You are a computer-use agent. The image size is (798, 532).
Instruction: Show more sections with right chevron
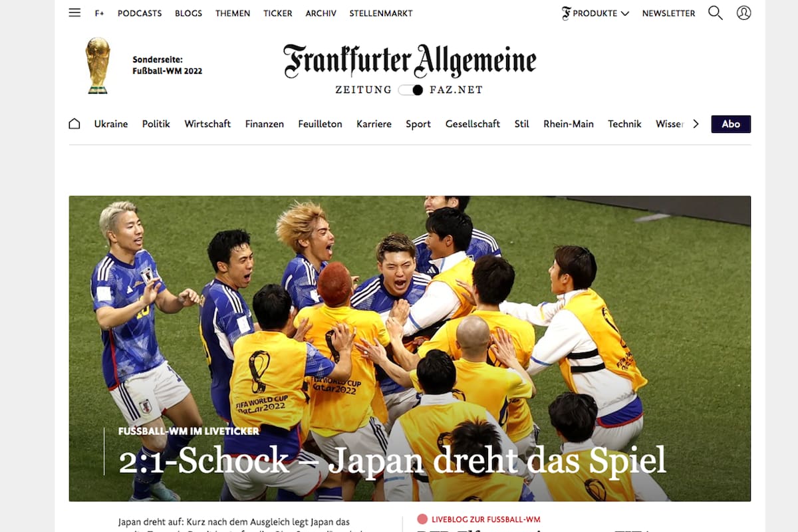[x=696, y=124]
